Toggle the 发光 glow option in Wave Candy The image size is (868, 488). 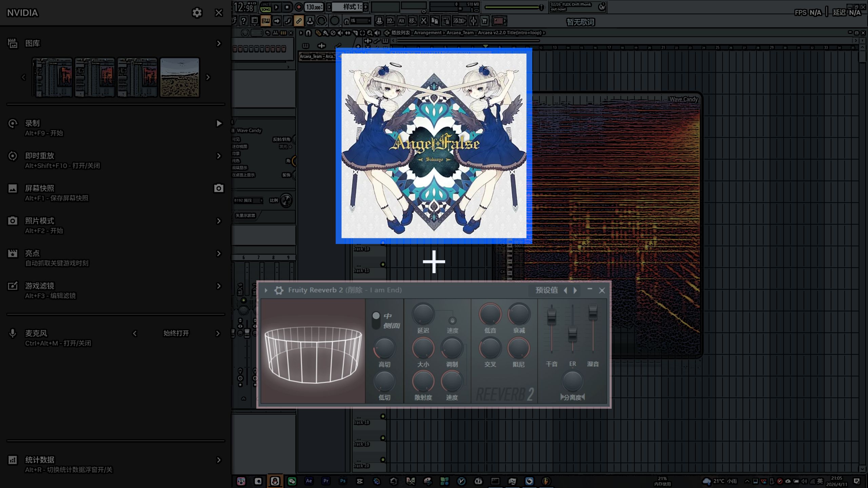point(290,147)
